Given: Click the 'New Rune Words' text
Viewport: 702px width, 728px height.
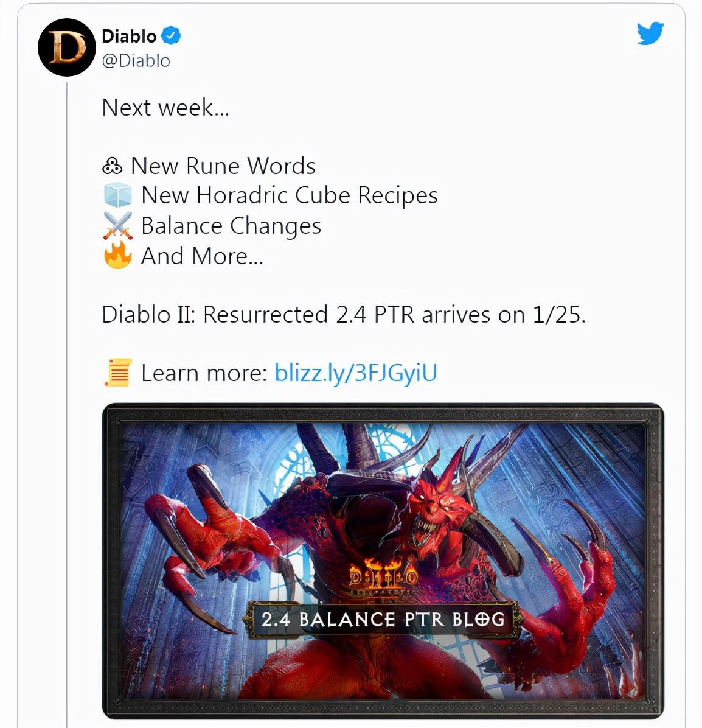Looking at the screenshot, I should click(223, 166).
